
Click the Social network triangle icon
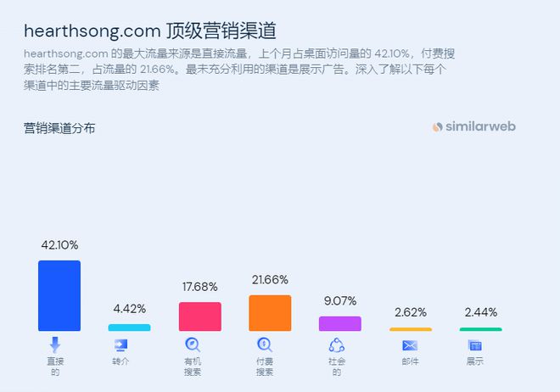pyautogui.click(x=337, y=344)
